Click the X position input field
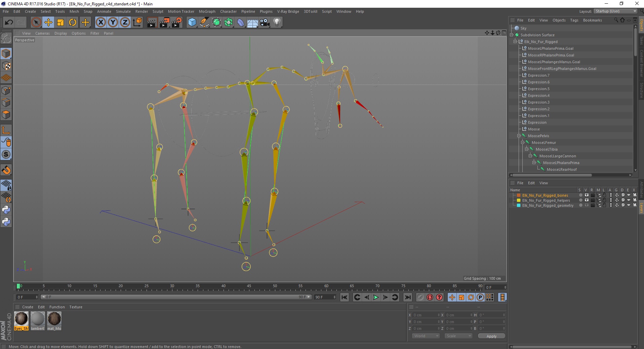 click(426, 315)
